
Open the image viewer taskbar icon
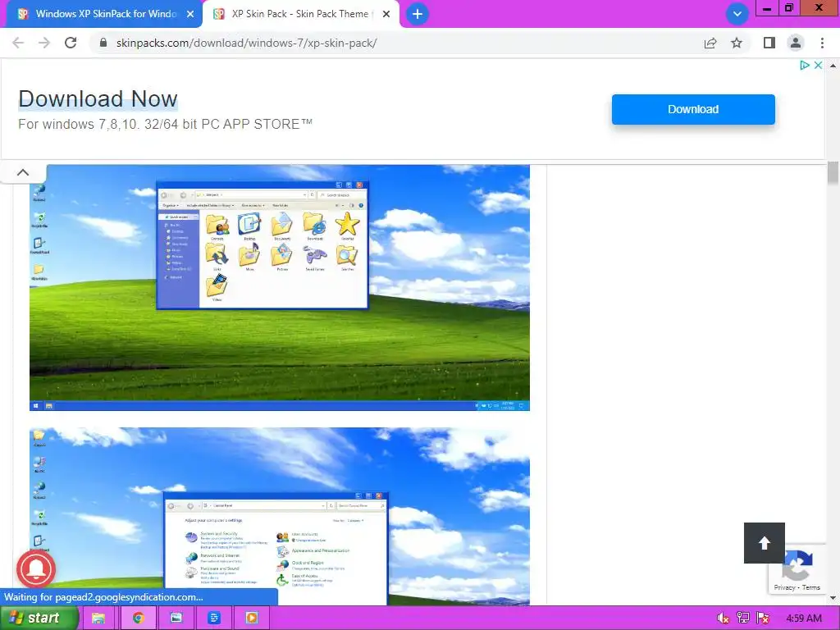(176, 619)
